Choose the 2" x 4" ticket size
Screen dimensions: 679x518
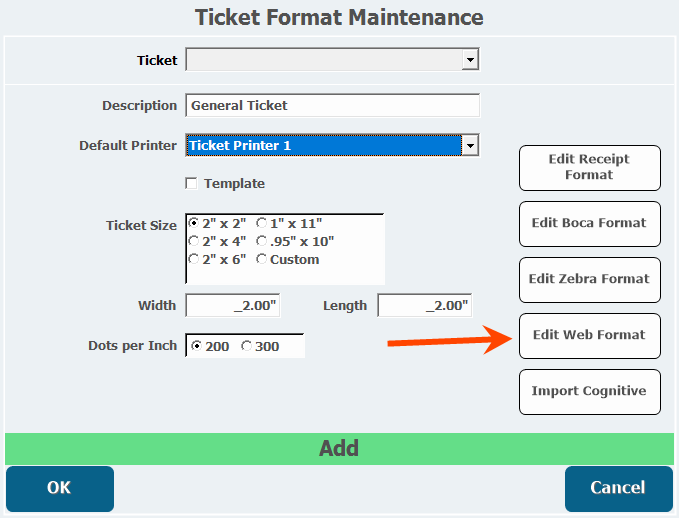pos(194,241)
